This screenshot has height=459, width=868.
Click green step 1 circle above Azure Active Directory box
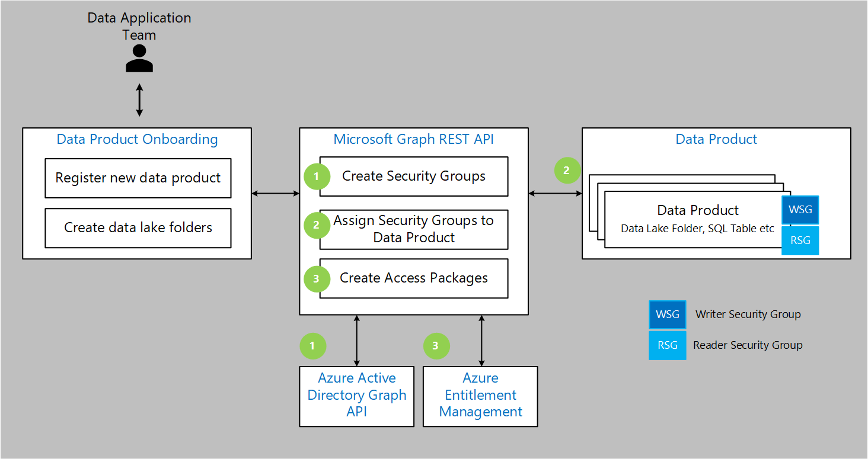click(313, 345)
